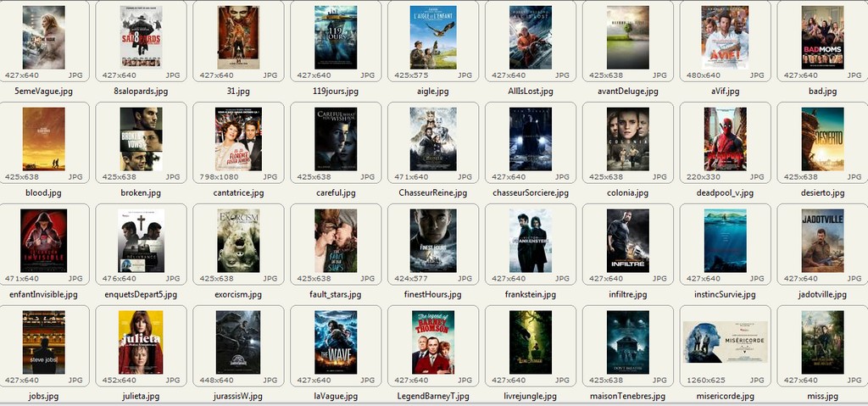The image size is (868, 406).
Task: Select the desierto.jpg poster thumbnail
Action: 823,138
